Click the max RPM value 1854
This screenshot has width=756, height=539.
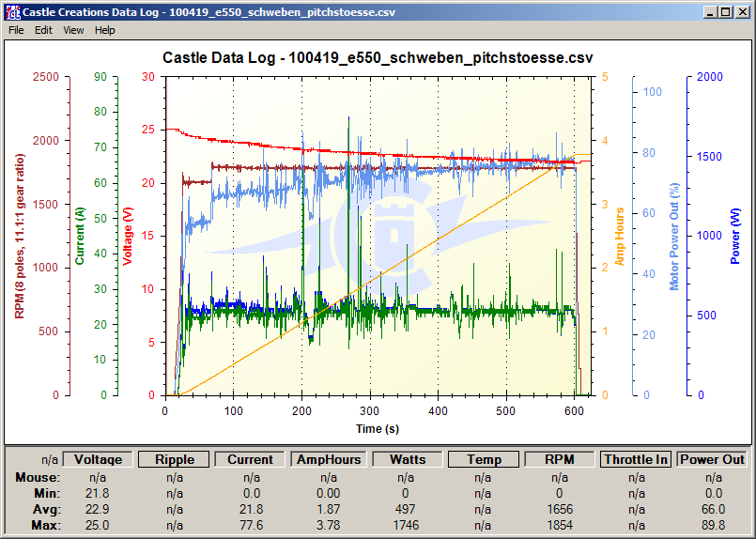[560, 525]
